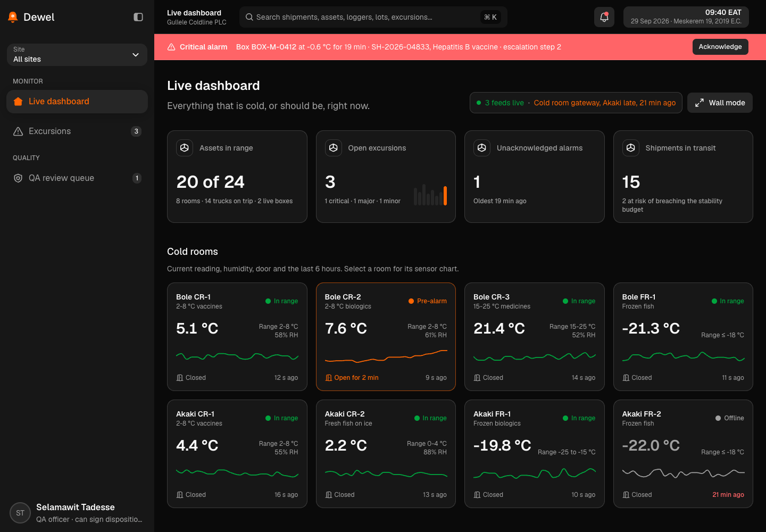This screenshot has width=766, height=532.
Task: Open QA review queue in sidebar
Action: (x=77, y=178)
